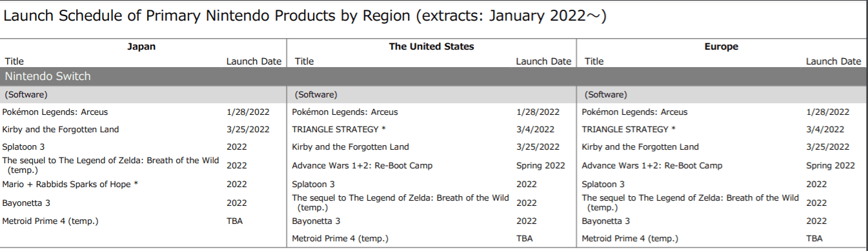Select Metroid Prime 4 (temp.) under Japan
The height and width of the screenshot is (251, 868).
coord(50,221)
